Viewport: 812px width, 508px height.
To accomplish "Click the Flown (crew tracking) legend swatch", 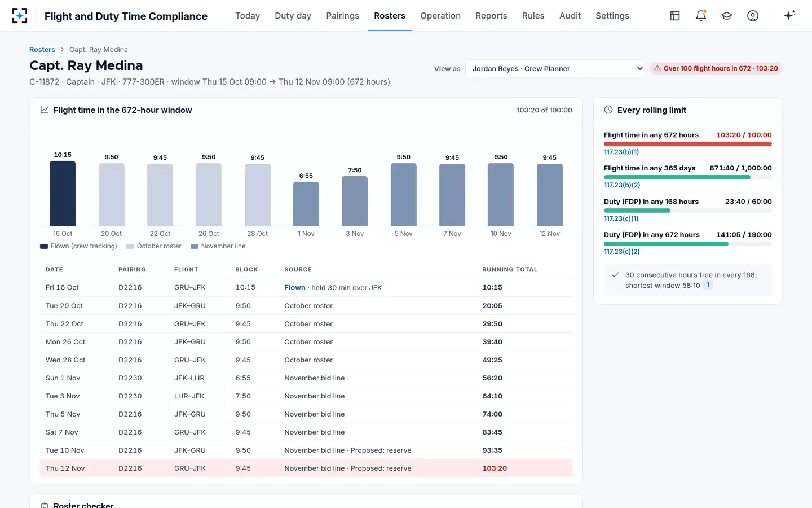I will [44, 246].
